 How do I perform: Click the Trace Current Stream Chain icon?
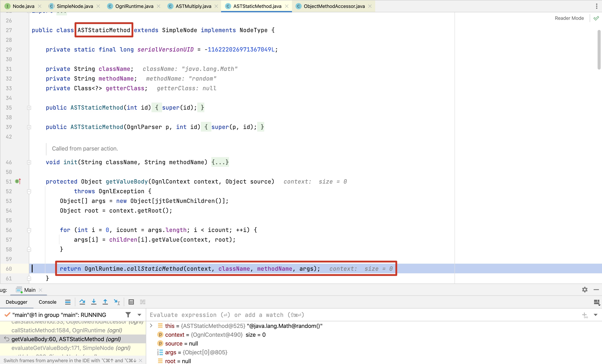143,302
